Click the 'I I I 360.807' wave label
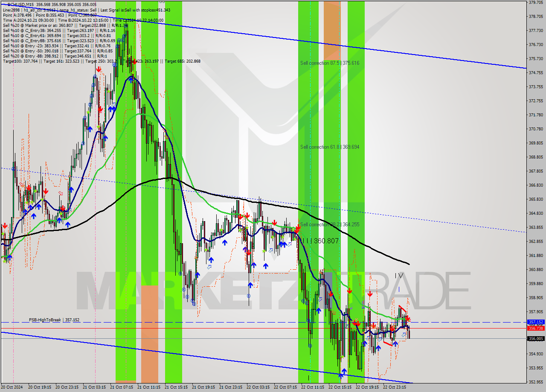 320,241
